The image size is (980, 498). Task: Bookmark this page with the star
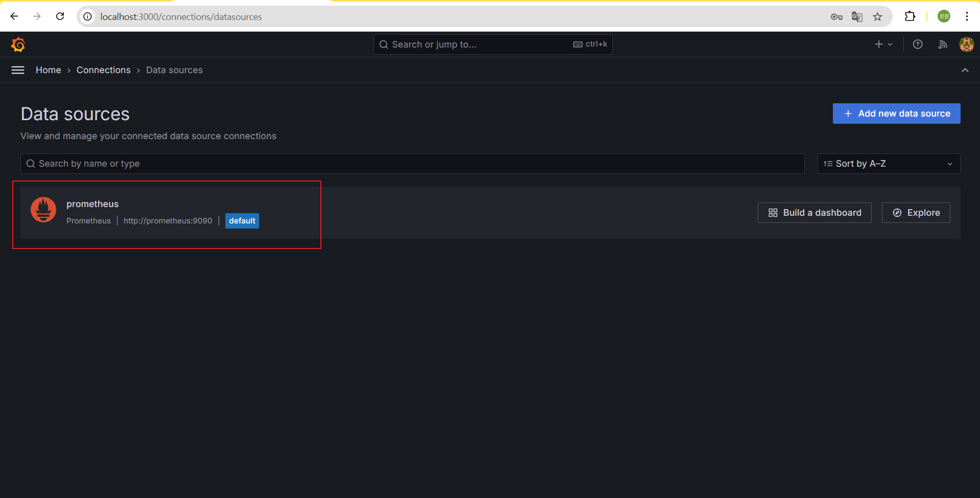[877, 17]
